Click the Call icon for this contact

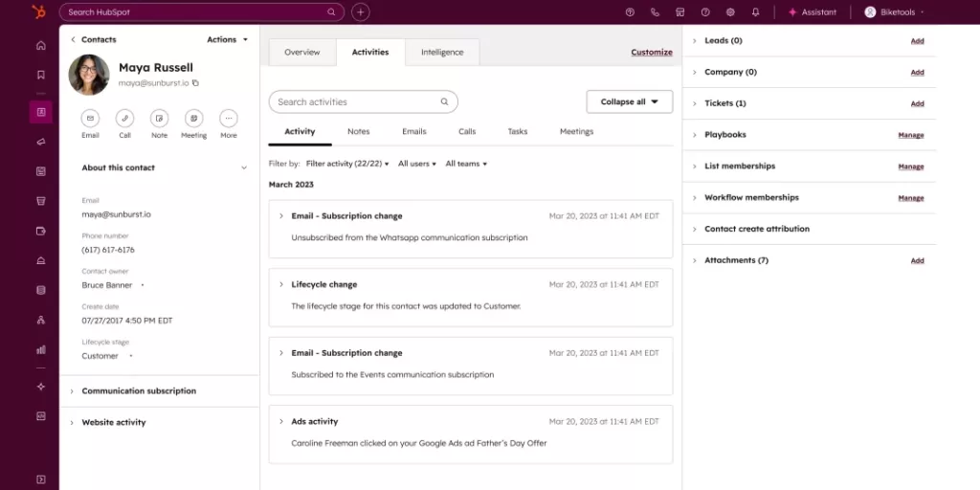(x=124, y=119)
